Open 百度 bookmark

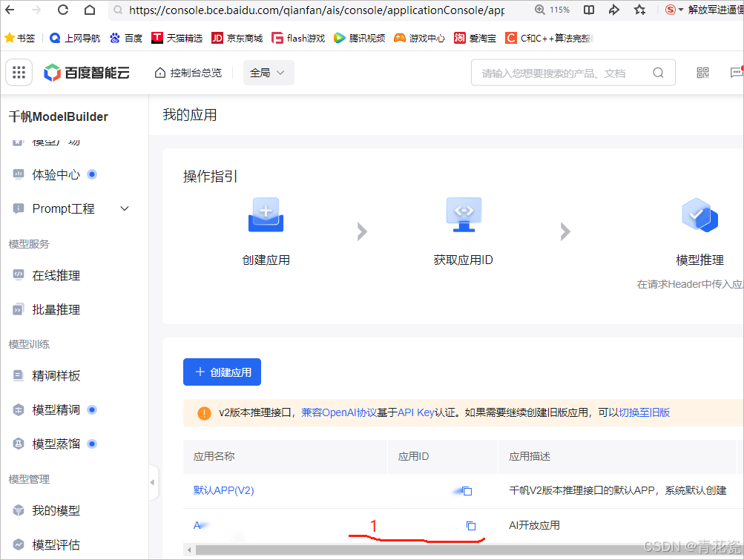(126, 38)
